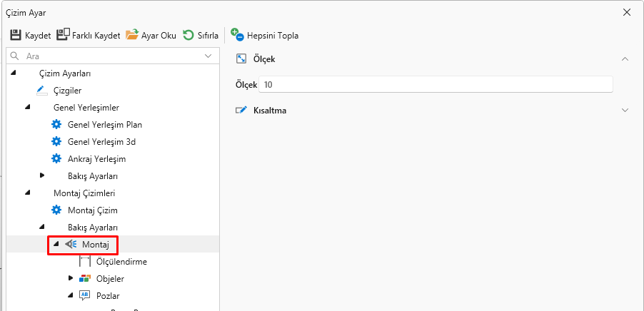Click the Kaydet save icon
The width and height of the screenshot is (644, 311).
point(16,35)
